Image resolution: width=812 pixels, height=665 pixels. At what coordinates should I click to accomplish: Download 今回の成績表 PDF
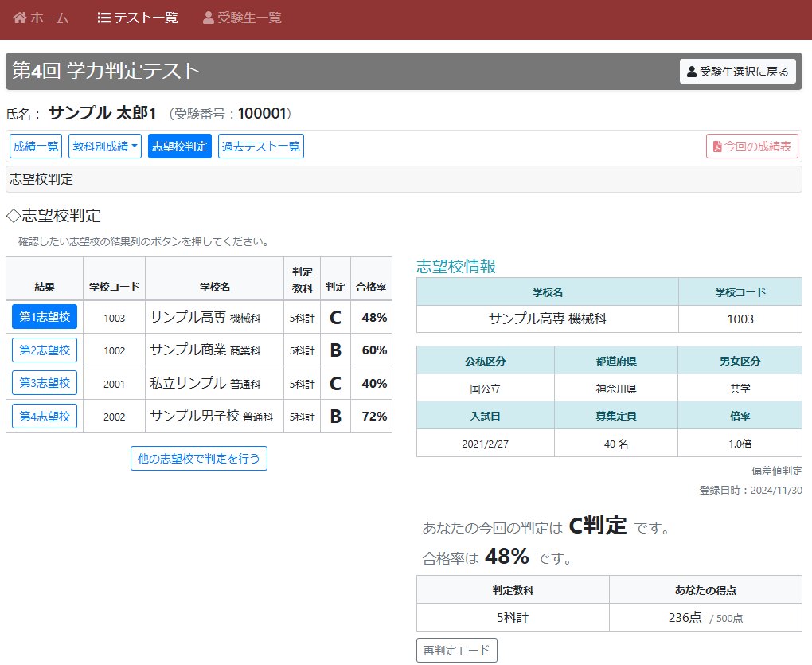pos(752,147)
